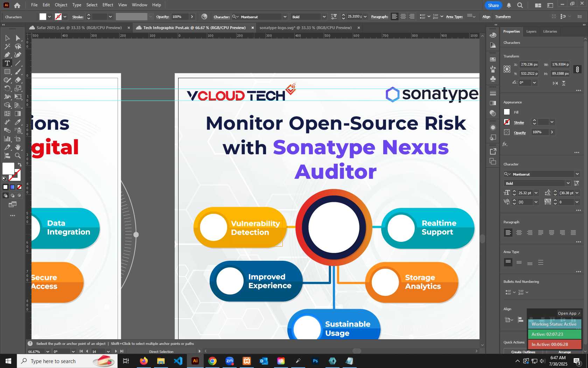Click the Fill color swatch in Appearance
The width and height of the screenshot is (588, 368).
[507, 112]
